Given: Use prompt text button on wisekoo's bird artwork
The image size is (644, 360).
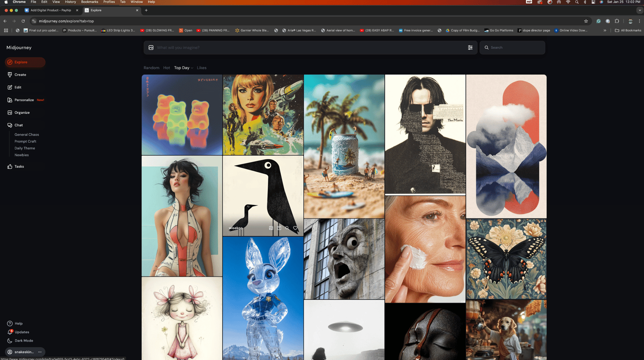Looking at the screenshot, I should coord(279,228).
